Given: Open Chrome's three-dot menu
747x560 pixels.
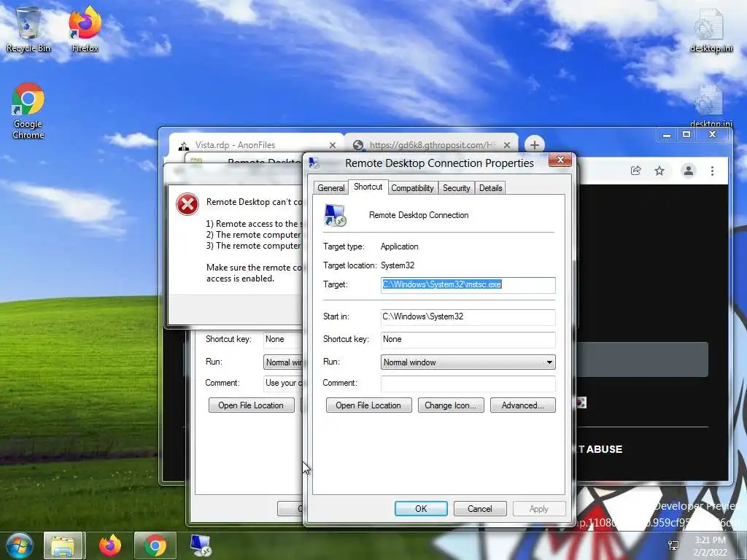Looking at the screenshot, I should (x=712, y=171).
